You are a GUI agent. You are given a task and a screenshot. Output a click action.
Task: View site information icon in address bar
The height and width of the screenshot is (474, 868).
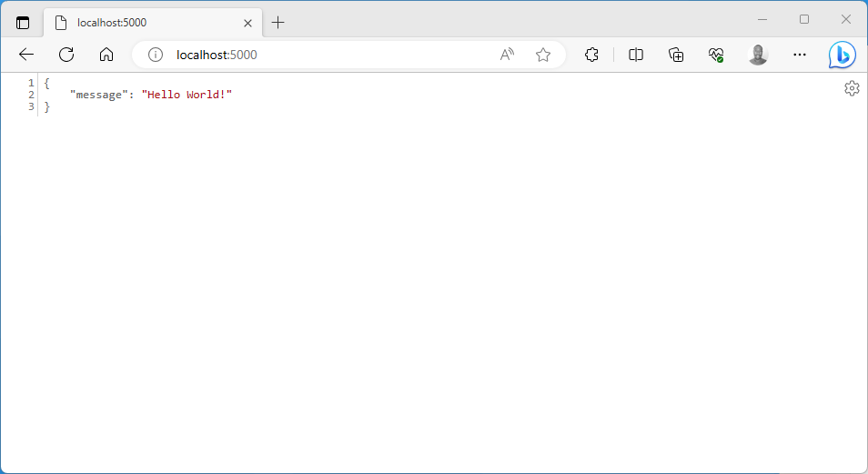[156, 55]
